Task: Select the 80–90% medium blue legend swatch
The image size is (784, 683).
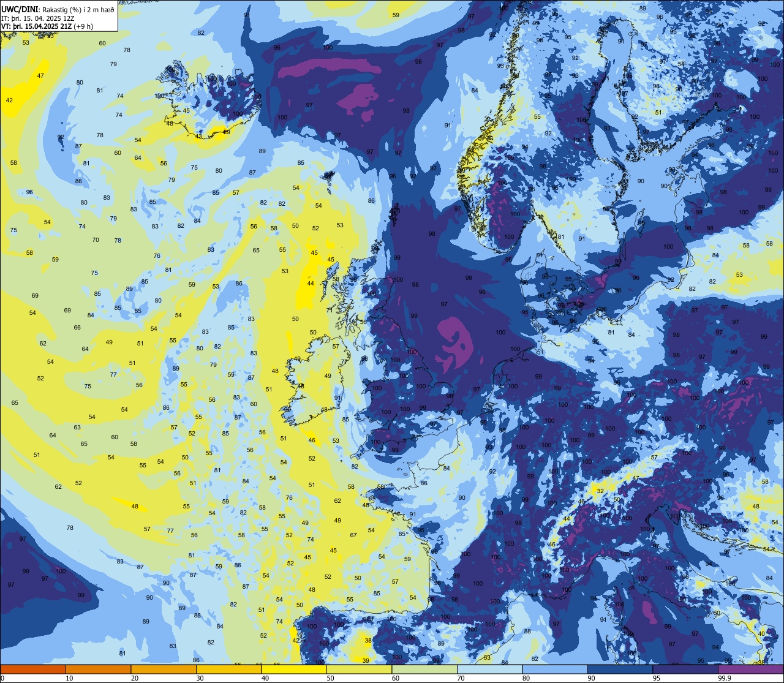Action: click(x=555, y=670)
